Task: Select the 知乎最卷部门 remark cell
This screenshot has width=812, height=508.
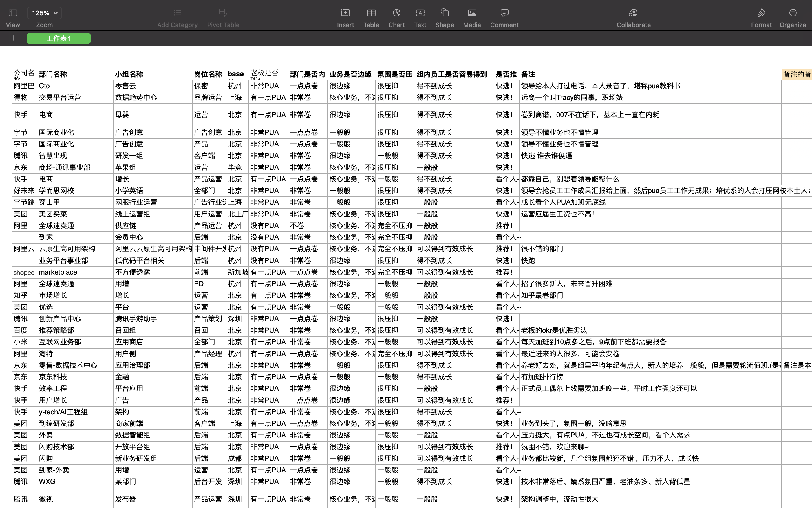Action: click(650, 296)
